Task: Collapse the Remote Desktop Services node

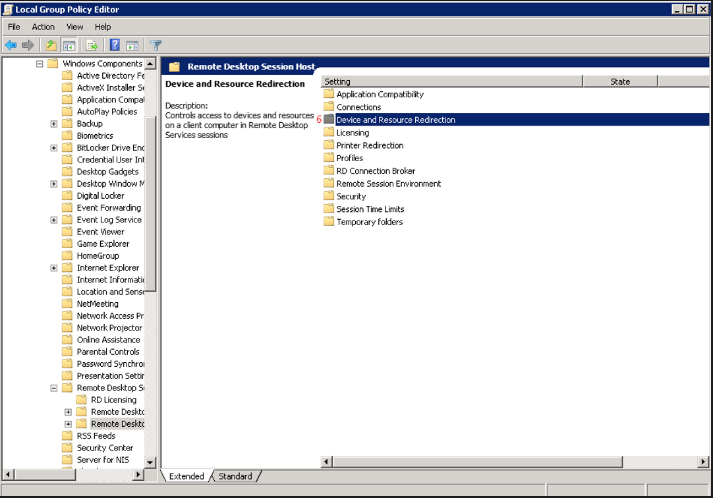Action: pyautogui.click(x=54, y=388)
